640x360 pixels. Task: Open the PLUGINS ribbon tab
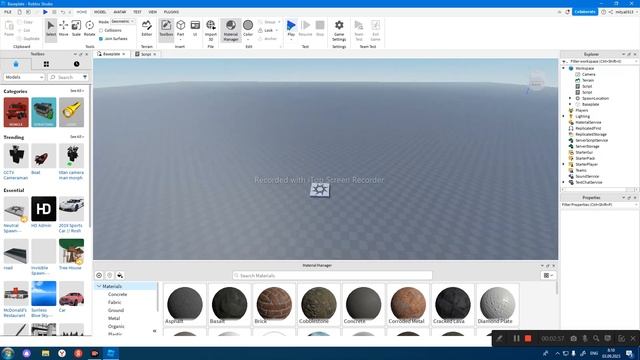(171, 12)
